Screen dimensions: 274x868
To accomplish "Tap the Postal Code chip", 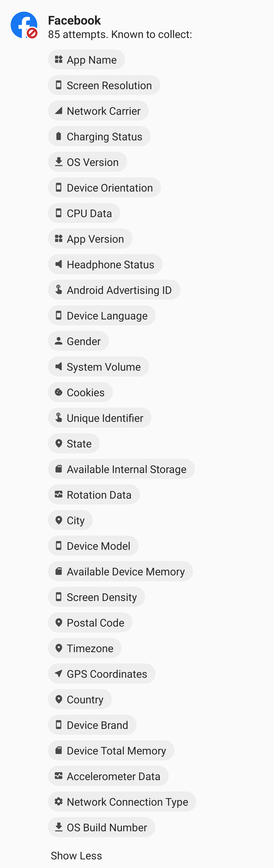I will (90, 623).
